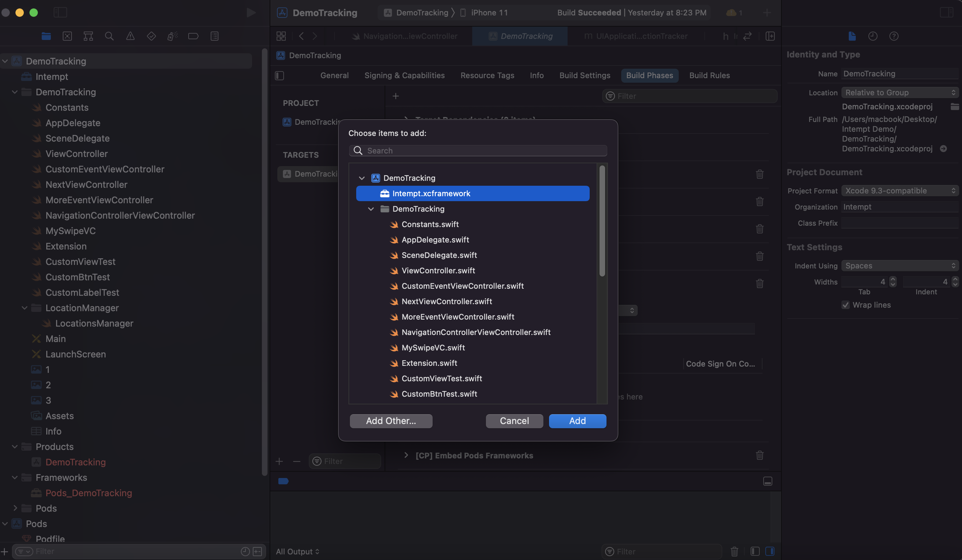Click the dialog Search field
This screenshot has height=560, width=962.
[x=477, y=151]
